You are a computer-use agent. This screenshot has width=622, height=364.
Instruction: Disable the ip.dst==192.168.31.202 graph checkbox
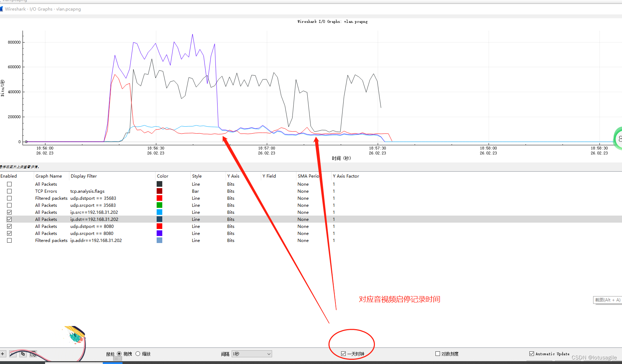[x=10, y=219]
